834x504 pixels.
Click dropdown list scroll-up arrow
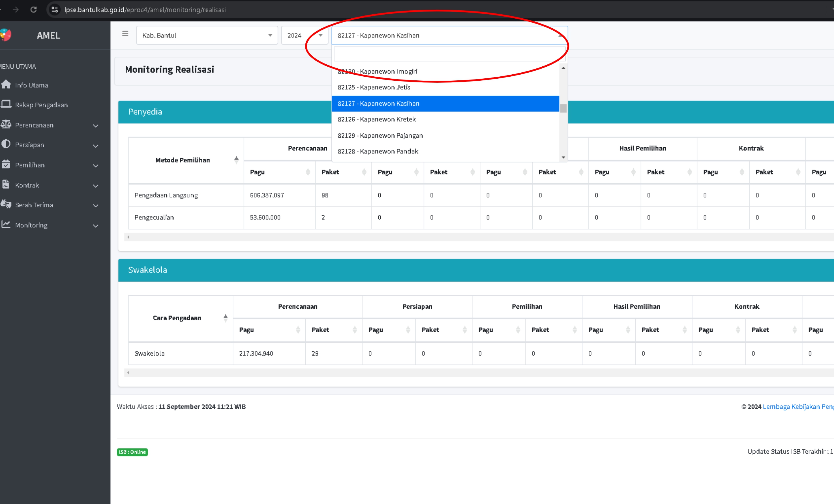pyautogui.click(x=563, y=68)
